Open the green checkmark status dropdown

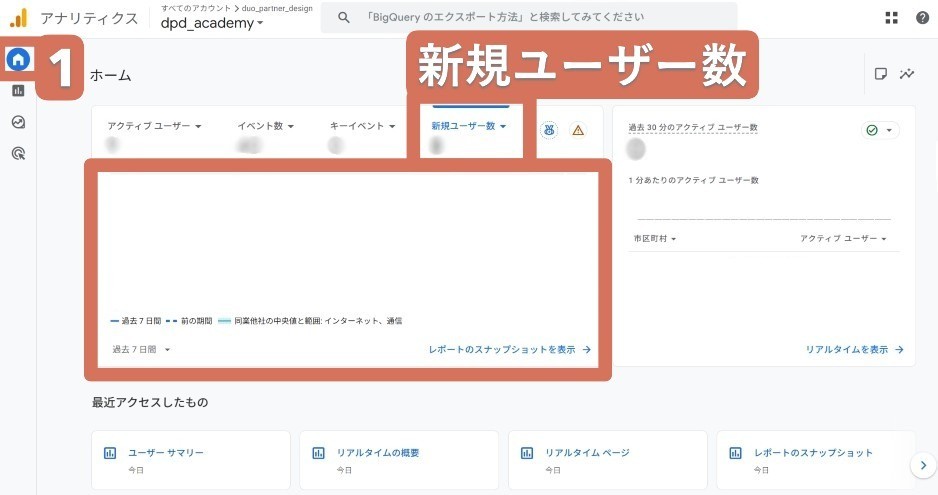coord(880,130)
